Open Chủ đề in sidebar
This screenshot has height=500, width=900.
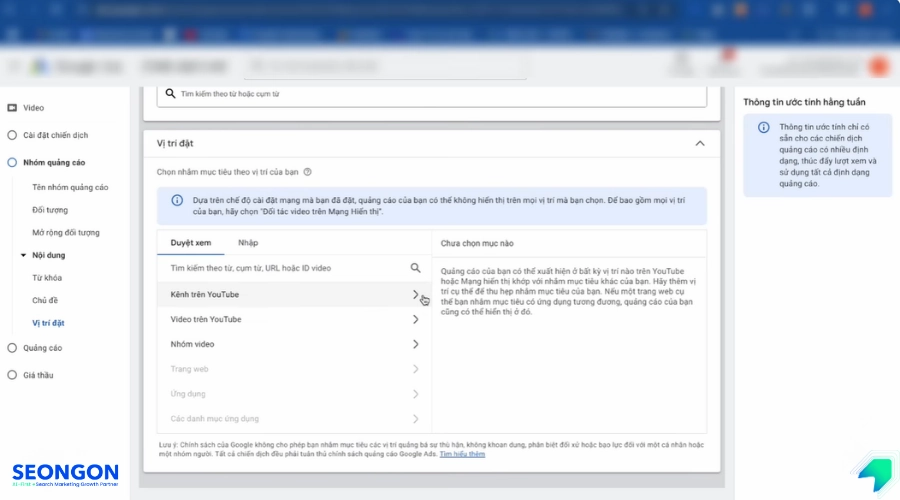point(45,300)
